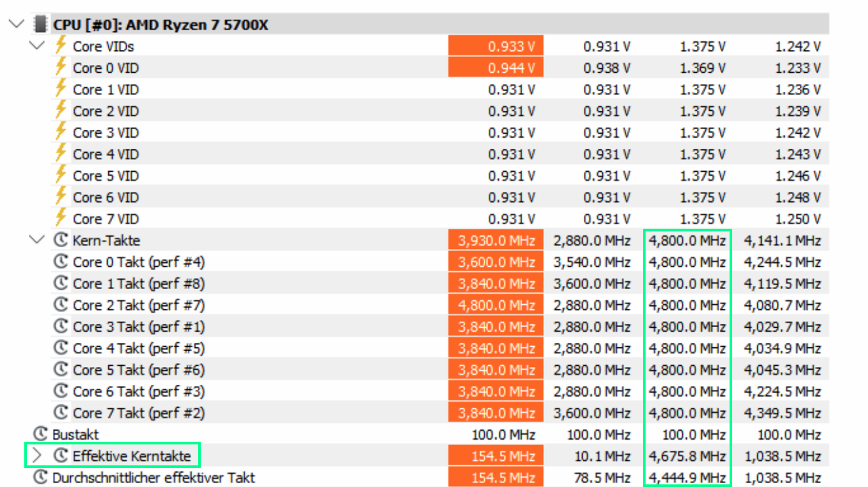
Task: Click the clock icon beside Effektive Kerntakte
Action: [x=61, y=456]
